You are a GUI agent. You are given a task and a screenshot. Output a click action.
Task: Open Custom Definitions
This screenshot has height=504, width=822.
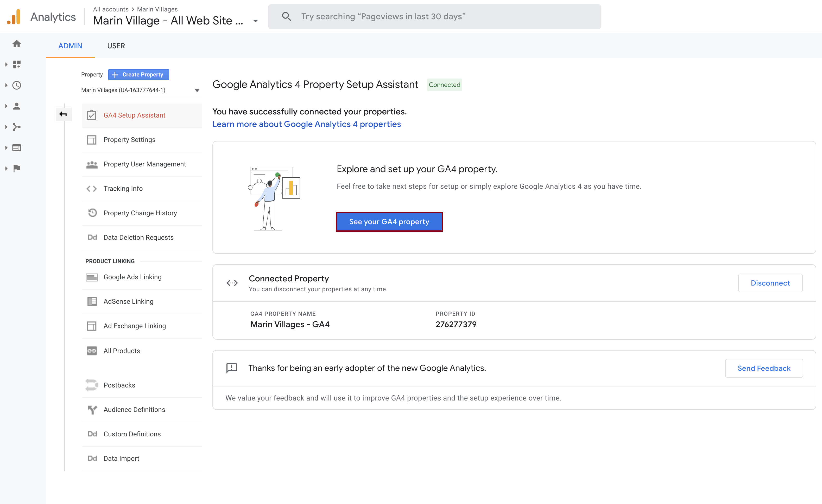point(142,434)
